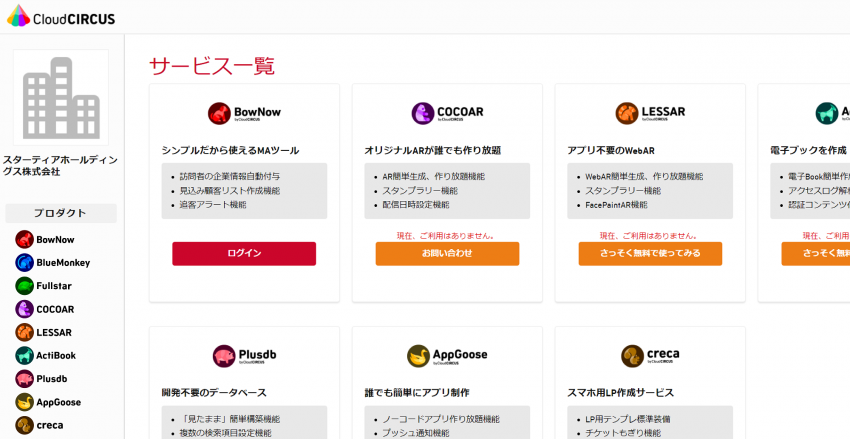Screen dimensions: 850x439
Task: Click the LESSAR card logo icon
Action: click(627, 113)
